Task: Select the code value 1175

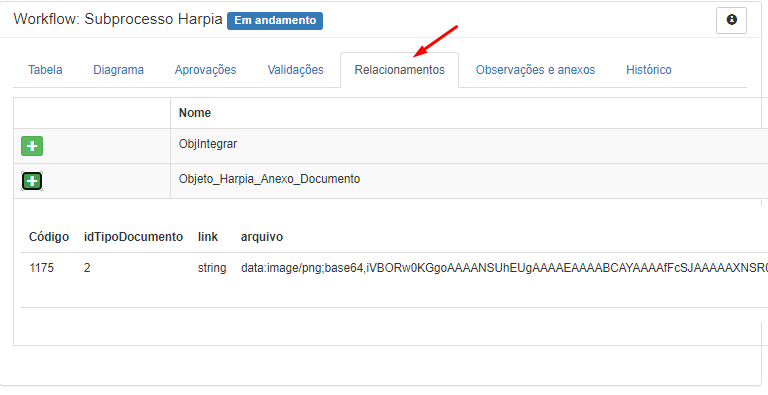Action: tap(42, 268)
